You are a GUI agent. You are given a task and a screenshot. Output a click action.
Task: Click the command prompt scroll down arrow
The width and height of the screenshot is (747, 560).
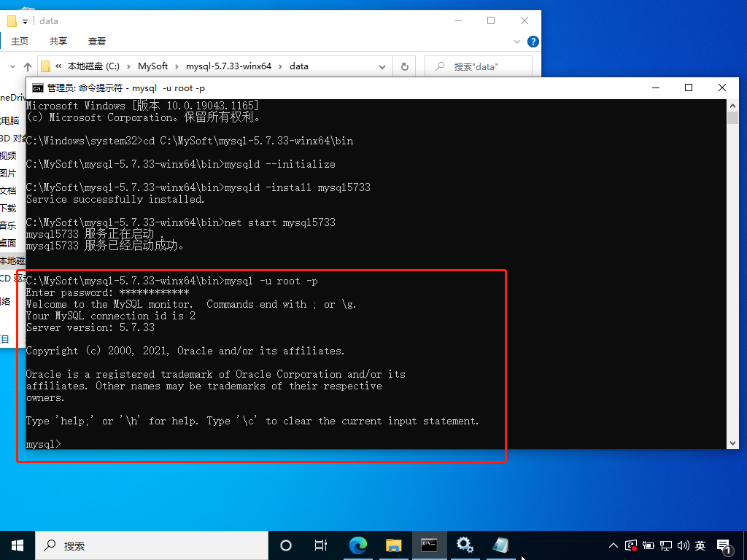point(732,443)
